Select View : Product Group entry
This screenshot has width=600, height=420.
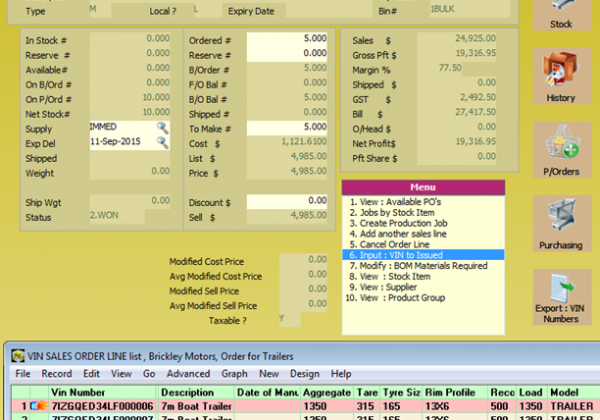pos(423,298)
